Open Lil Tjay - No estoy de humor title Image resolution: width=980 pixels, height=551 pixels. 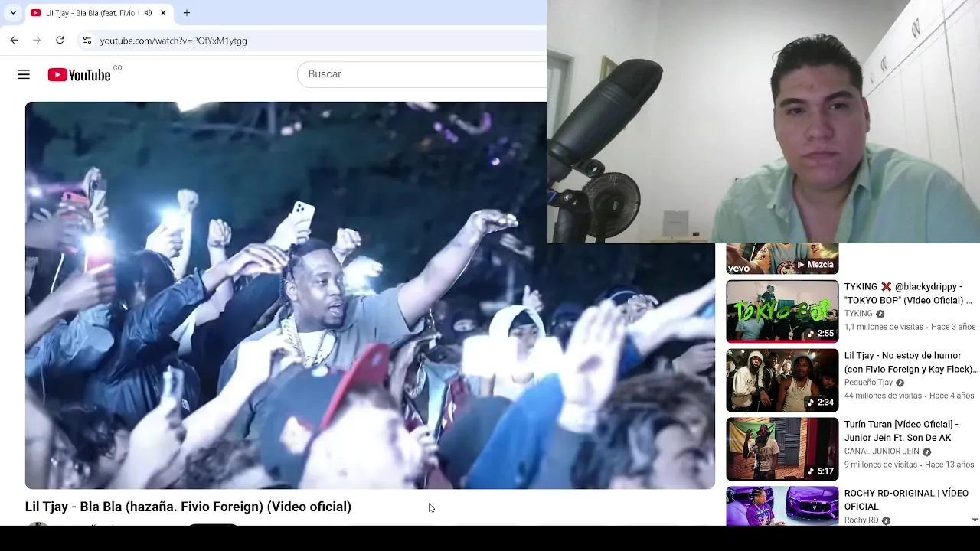pyautogui.click(x=911, y=362)
